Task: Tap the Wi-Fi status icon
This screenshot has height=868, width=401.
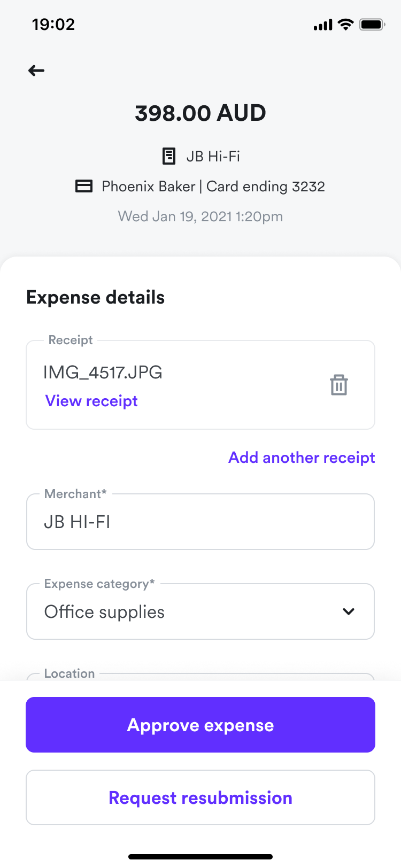Action: (x=346, y=25)
